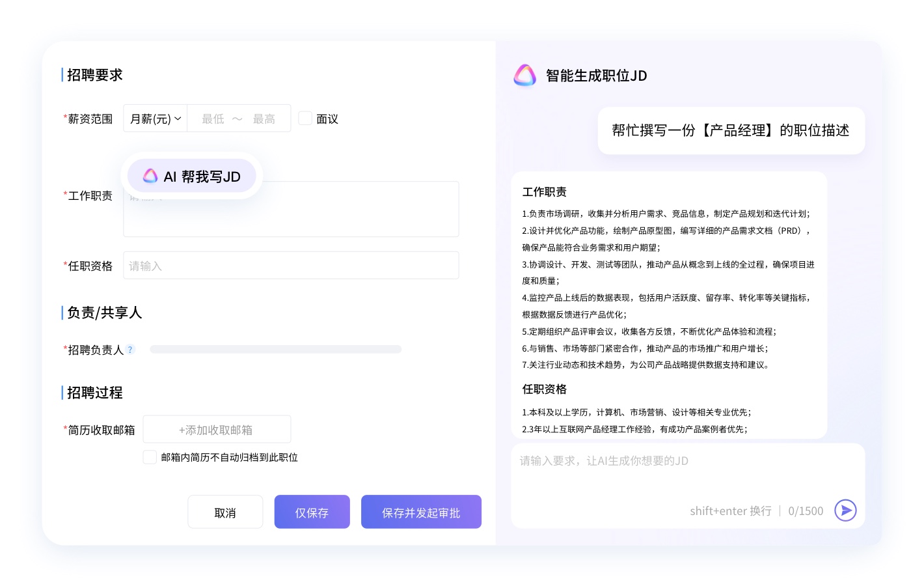
Task: Click the AI 帮我写JD button
Action: pyautogui.click(x=192, y=176)
